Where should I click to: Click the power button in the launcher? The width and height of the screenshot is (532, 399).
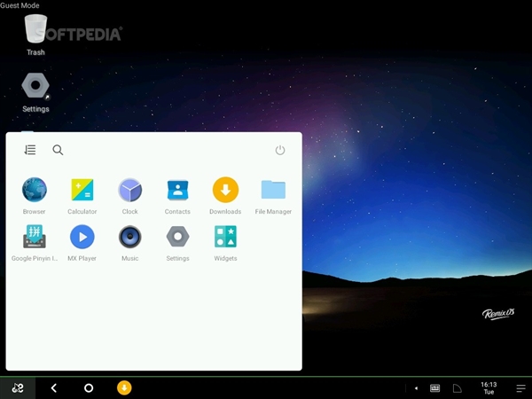click(280, 150)
